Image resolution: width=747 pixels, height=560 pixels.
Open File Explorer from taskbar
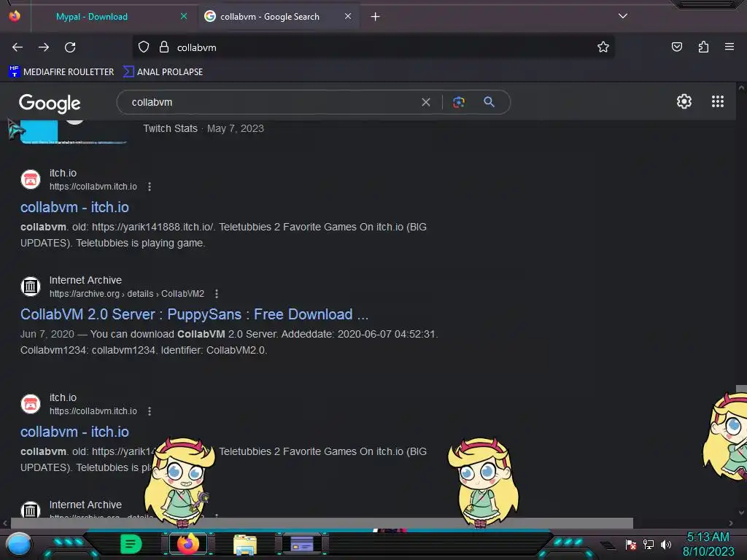[245, 544]
